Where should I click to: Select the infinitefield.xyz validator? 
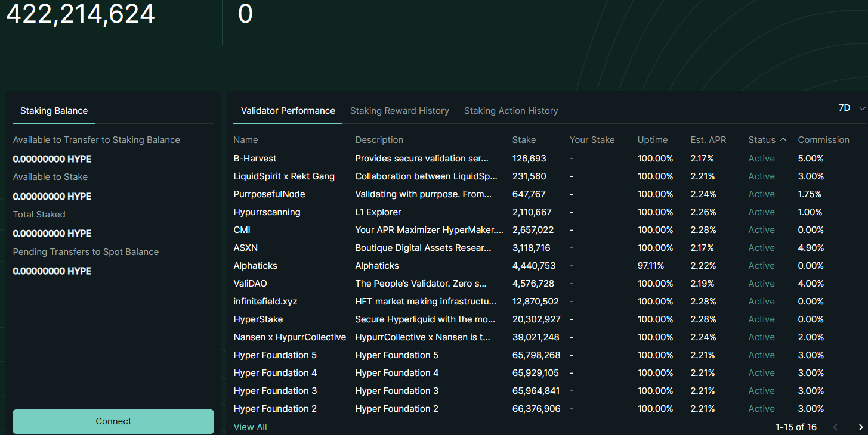pyautogui.click(x=265, y=302)
